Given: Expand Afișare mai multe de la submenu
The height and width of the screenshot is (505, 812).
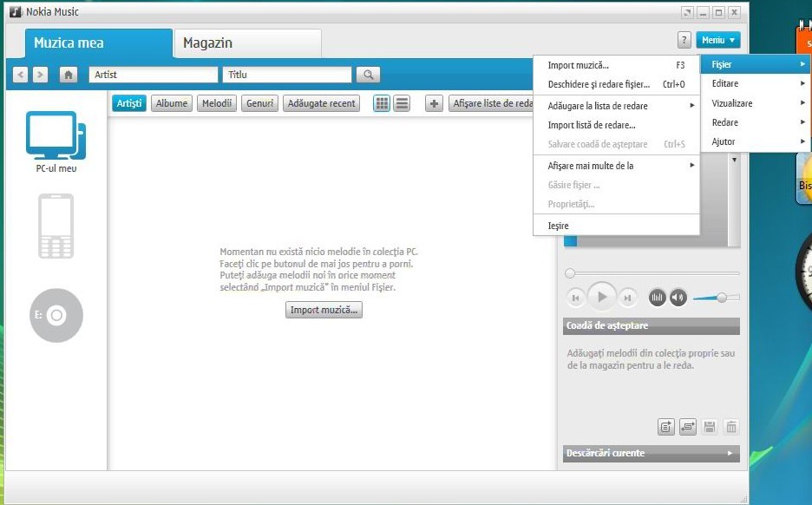Looking at the screenshot, I should click(x=616, y=166).
